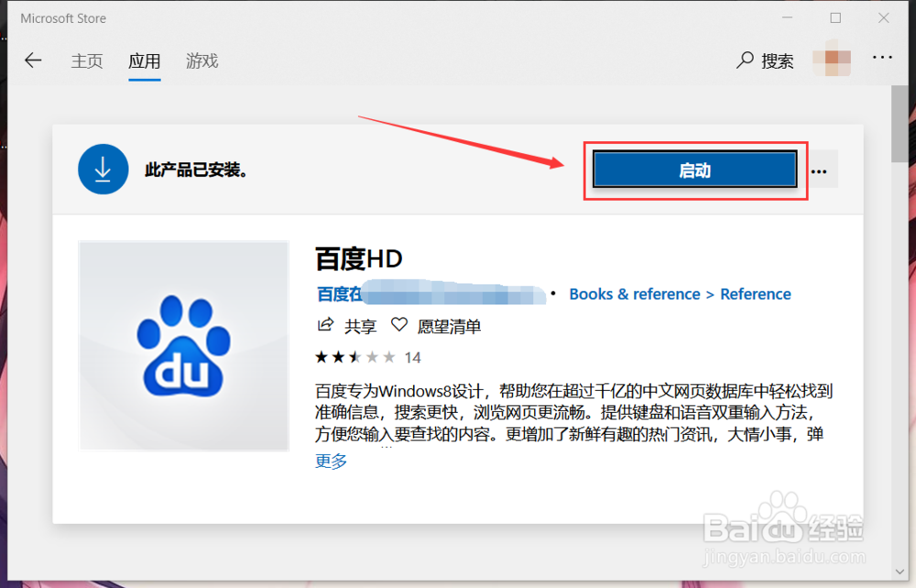Viewport: 916px width, 588px height.
Task: Click the 百度HD app title
Action: coord(359,258)
